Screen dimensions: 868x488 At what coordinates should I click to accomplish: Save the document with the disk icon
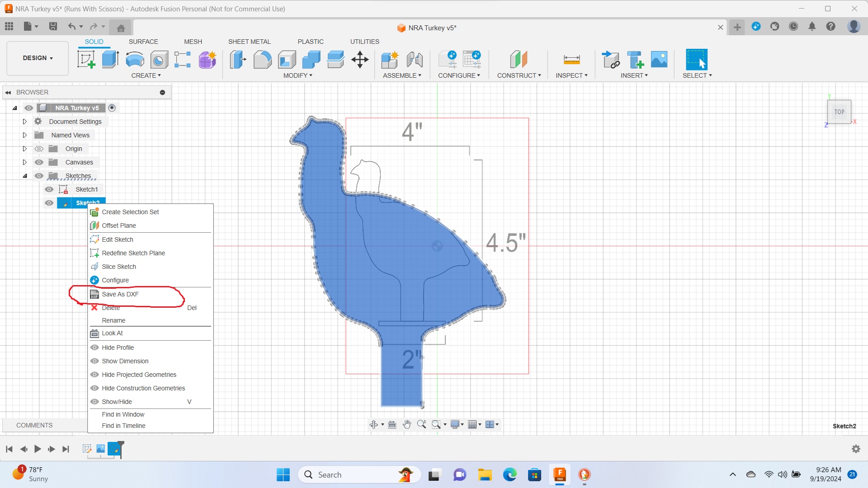53,26
